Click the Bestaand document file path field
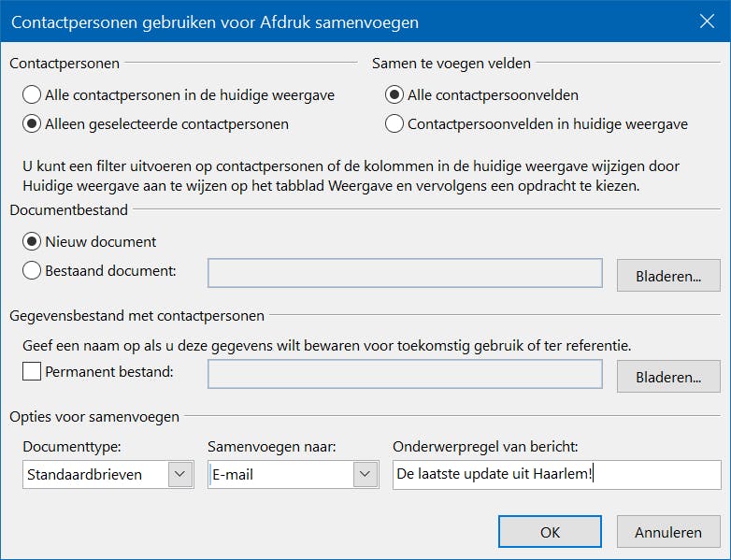Image resolution: width=731 pixels, height=560 pixels. coord(405,273)
